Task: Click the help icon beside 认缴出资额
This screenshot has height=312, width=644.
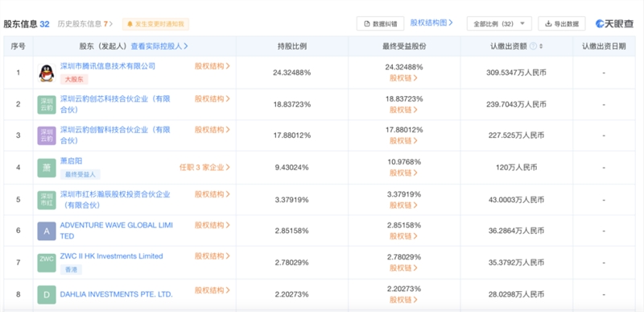Action: coord(533,47)
